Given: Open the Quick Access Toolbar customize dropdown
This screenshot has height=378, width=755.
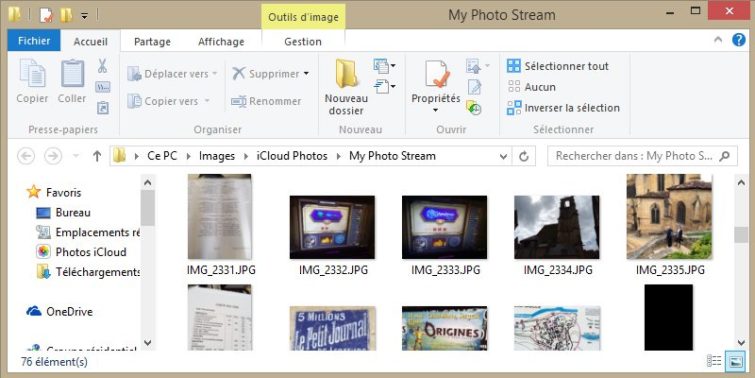Looking at the screenshot, I should point(84,16).
